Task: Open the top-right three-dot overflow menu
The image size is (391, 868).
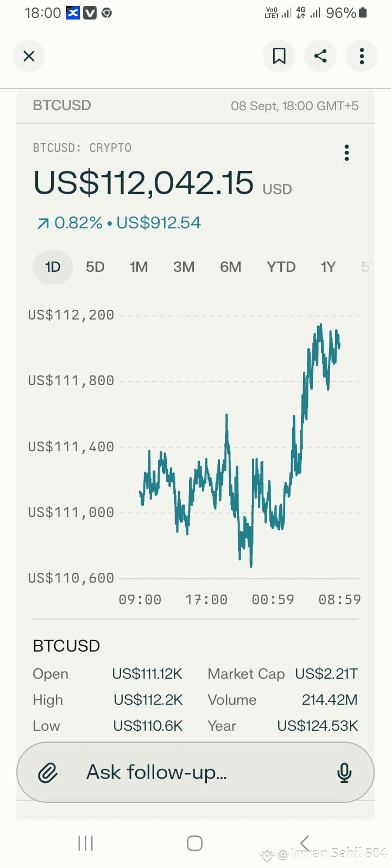Action: (362, 56)
